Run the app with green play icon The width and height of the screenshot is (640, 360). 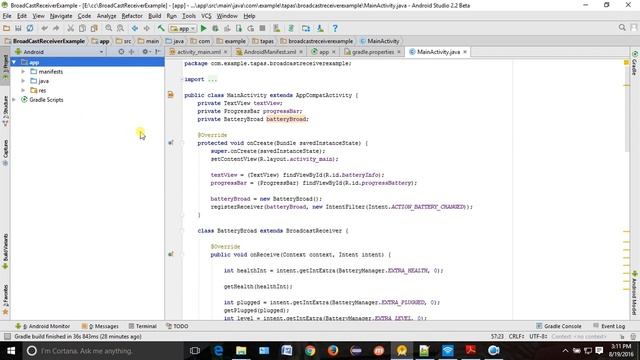click(x=204, y=28)
